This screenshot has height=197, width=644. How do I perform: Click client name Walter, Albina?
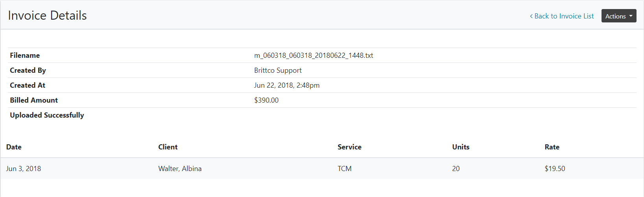click(180, 169)
